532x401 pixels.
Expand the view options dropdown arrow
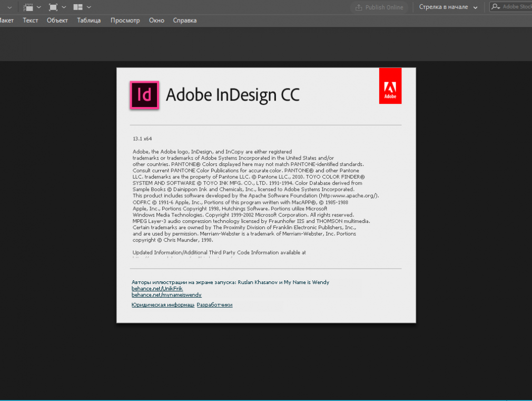(x=38, y=7)
